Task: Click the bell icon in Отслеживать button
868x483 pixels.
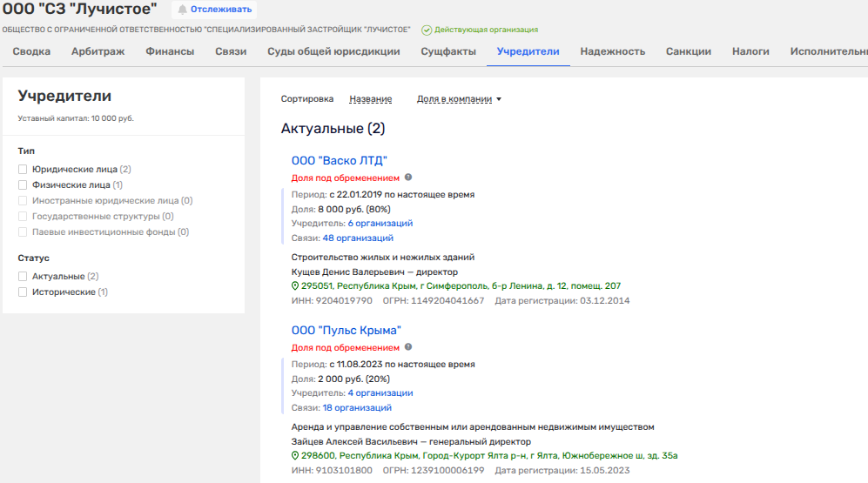Action: coord(182,10)
